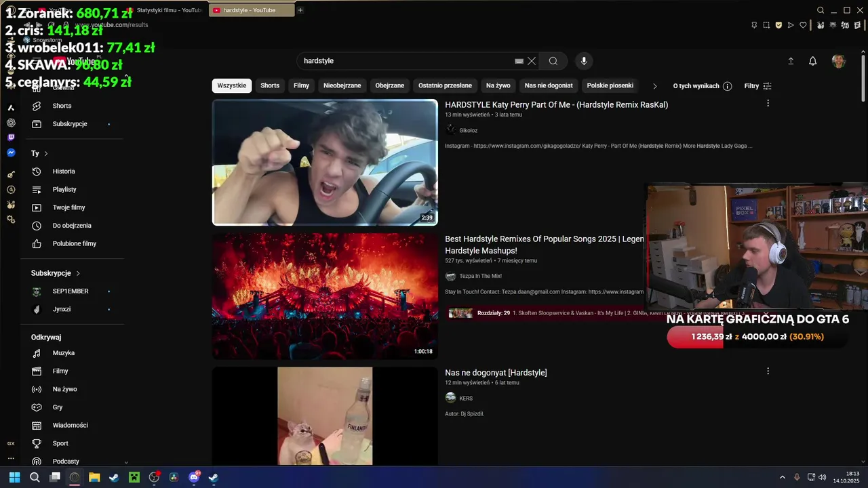Image resolution: width=868 pixels, height=488 pixels.
Task: Click the voice search microphone button
Action: click(584, 61)
